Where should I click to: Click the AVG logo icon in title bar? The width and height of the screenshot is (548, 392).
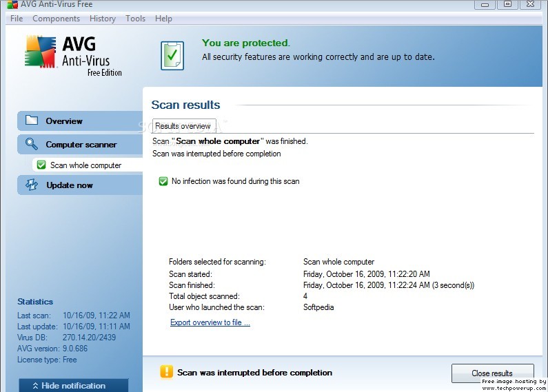tap(12, 4)
